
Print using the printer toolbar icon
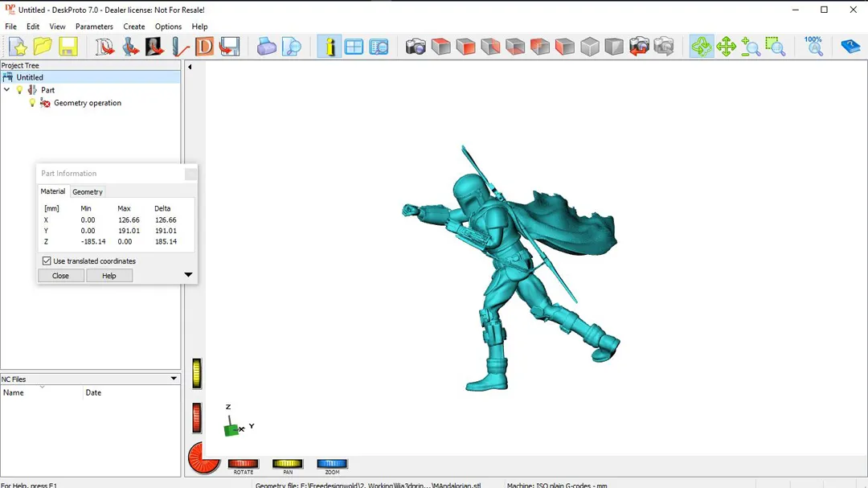(x=266, y=47)
